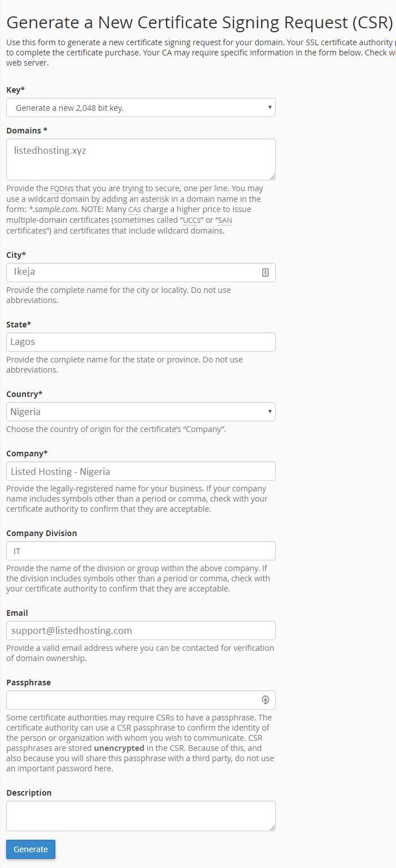
Task: Click the Email field with support address
Action: click(141, 631)
